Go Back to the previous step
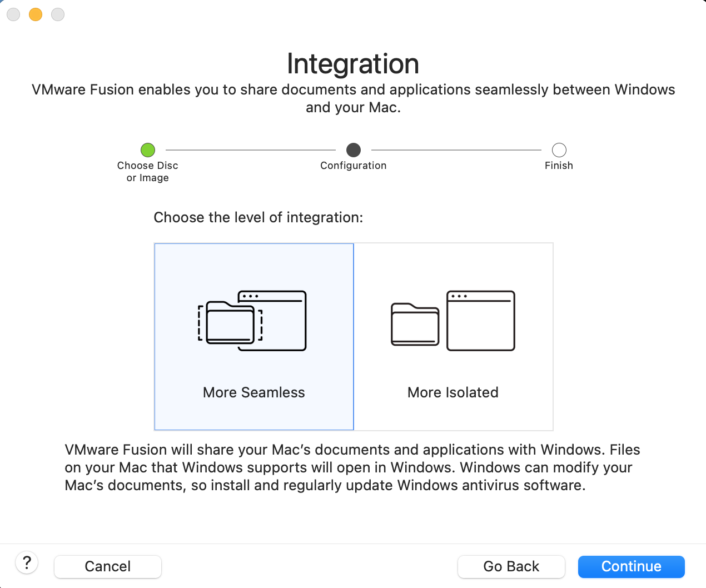Screen dimensions: 706x588 511,566
